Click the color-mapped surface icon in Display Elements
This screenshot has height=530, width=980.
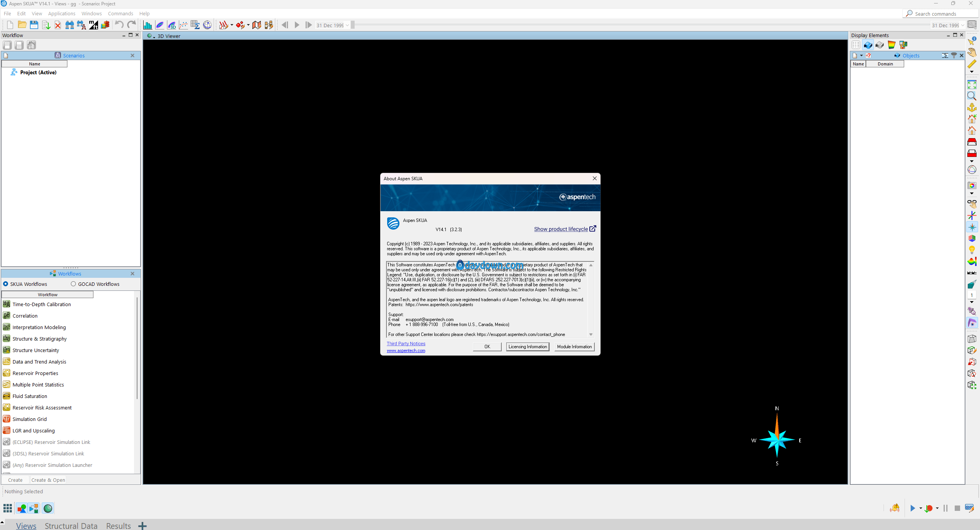892,45
